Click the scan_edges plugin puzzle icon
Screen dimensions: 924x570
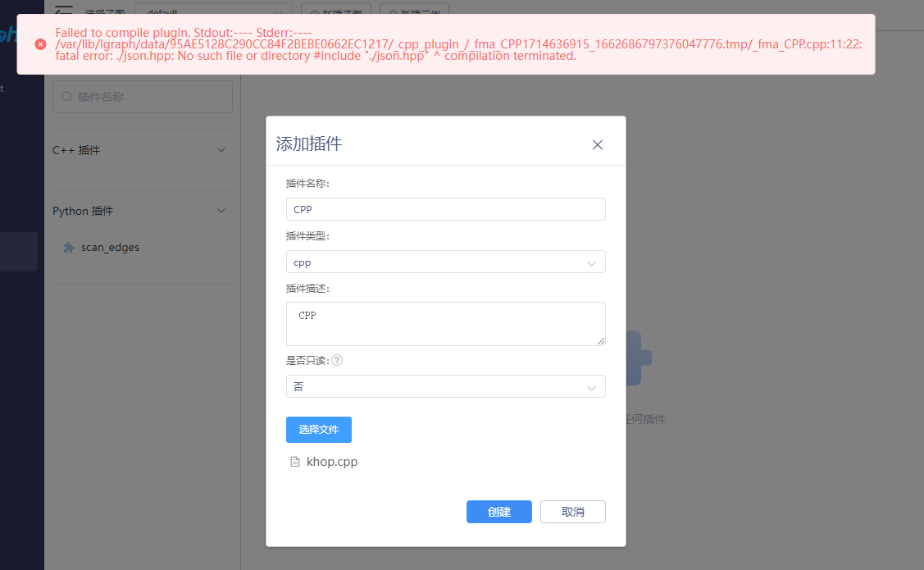point(69,247)
